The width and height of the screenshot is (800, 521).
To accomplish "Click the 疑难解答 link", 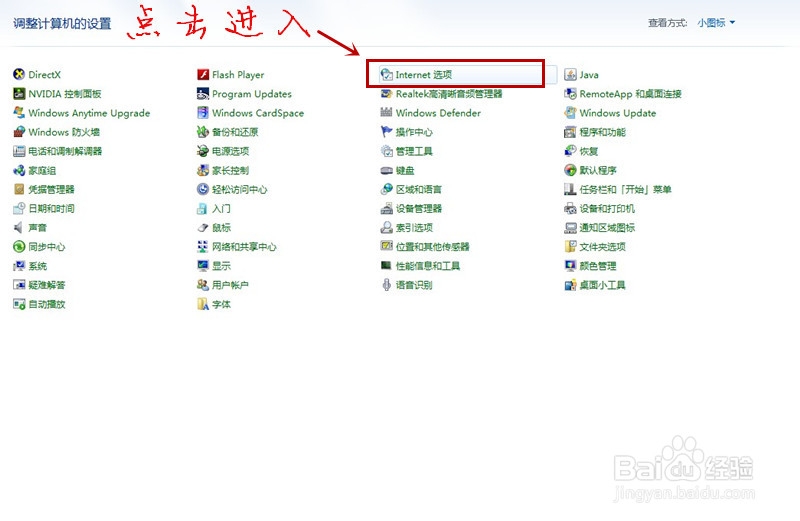I will coord(47,285).
